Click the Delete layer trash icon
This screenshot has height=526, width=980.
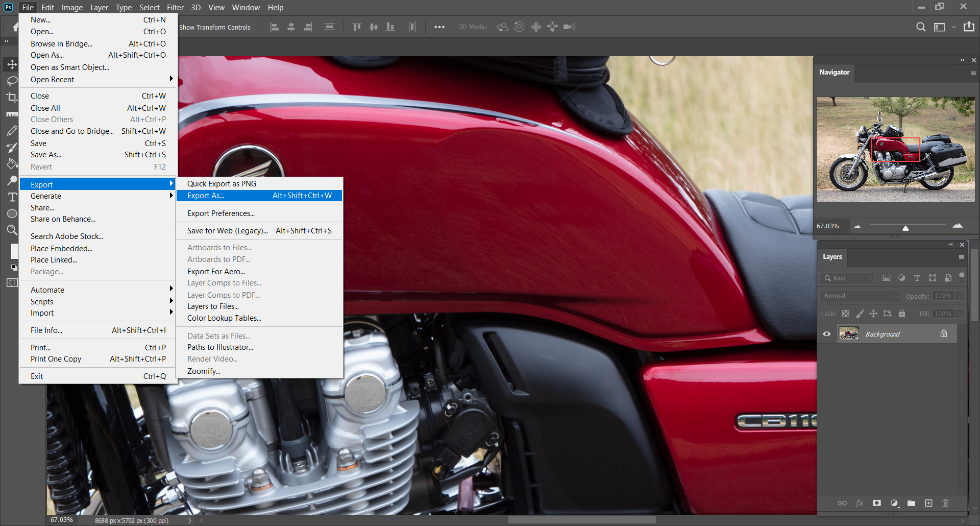(x=945, y=503)
